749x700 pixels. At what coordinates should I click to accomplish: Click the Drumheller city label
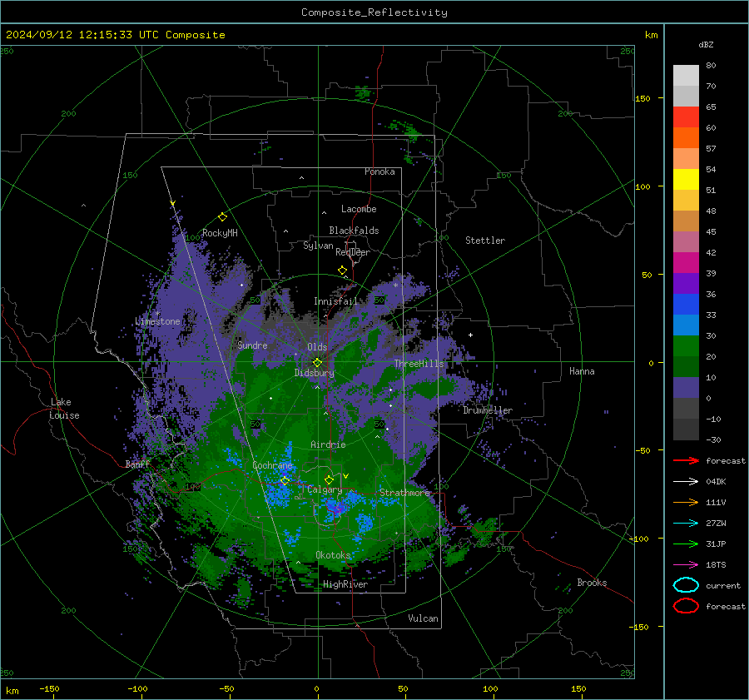click(488, 410)
